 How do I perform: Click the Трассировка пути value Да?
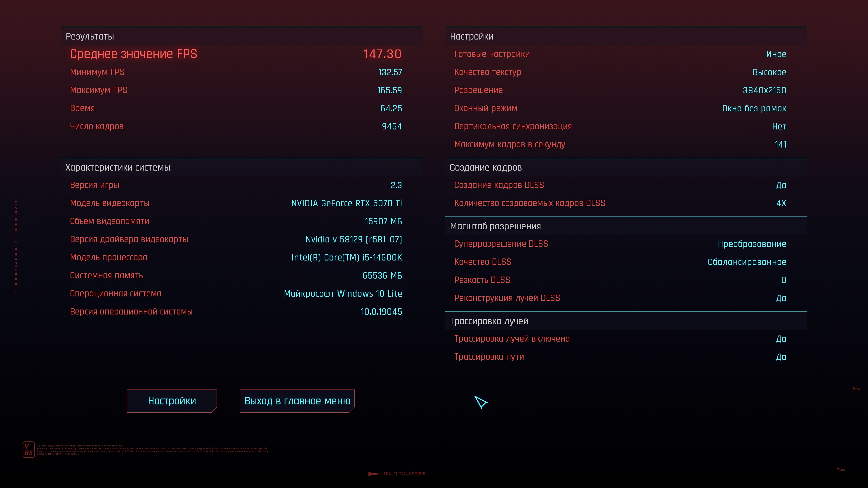[781, 357]
